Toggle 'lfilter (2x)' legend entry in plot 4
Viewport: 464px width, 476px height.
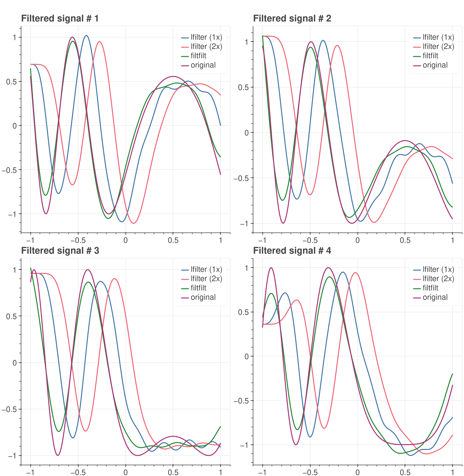[434, 279]
